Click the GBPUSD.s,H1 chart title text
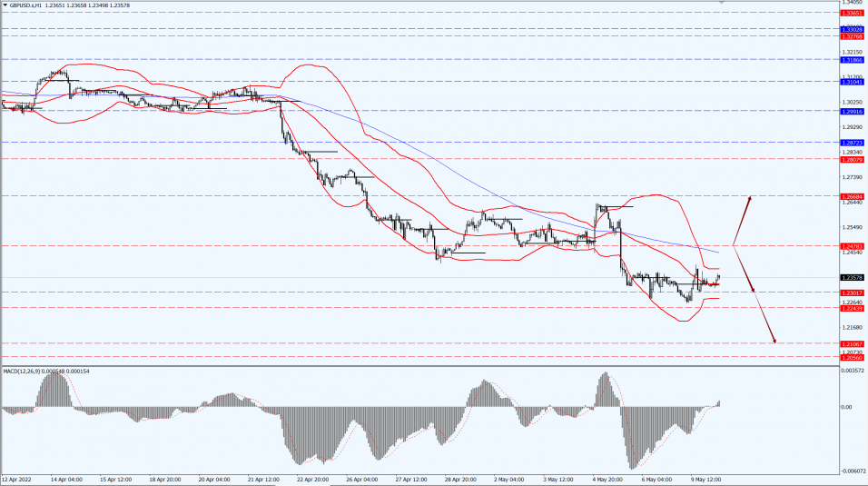 tap(25, 5)
